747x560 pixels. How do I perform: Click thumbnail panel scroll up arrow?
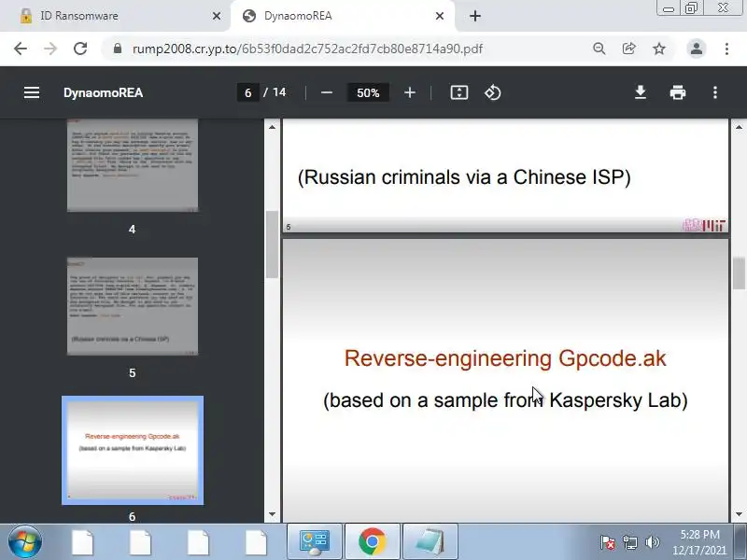click(272, 127)
